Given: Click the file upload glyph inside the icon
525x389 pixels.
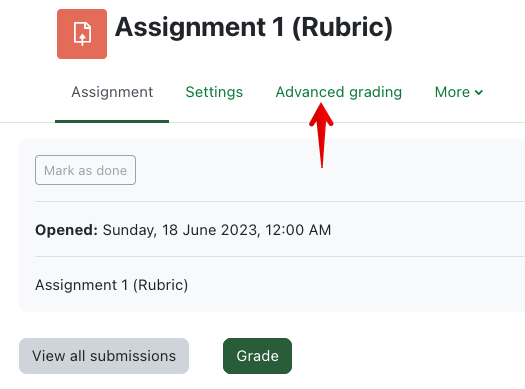Looking at the screenshot, I should [82, 34].
